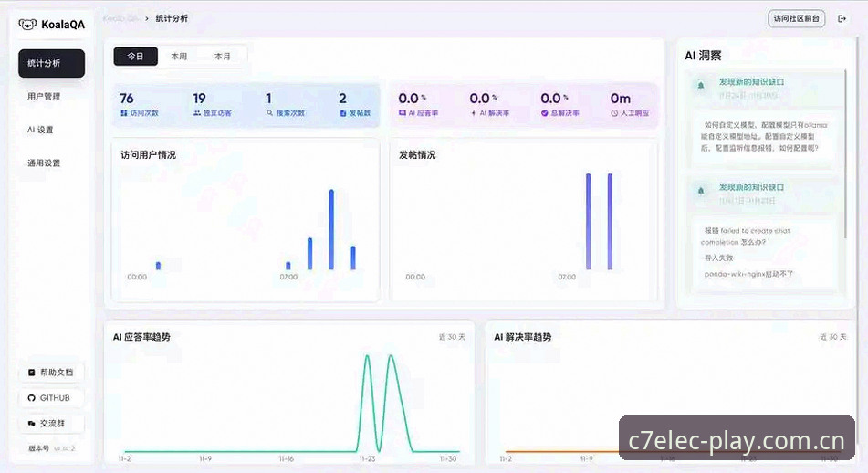Click the 访问次数 grid icon
The height and width of the screenshot is (473, 868).
click(x=124, y=113)
